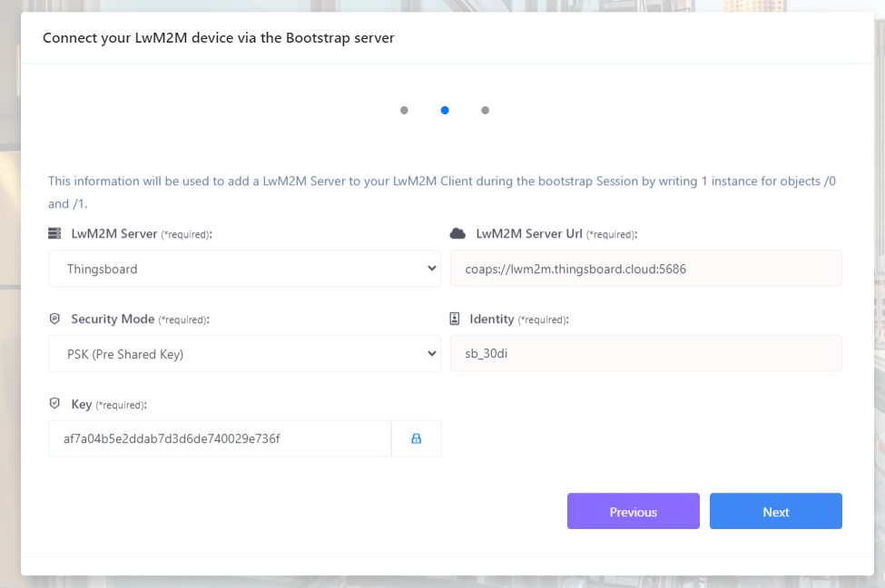Click the shield icon next to Security Mode
Viewport: 885px width, 588px height.
click(x=54, y=318)
